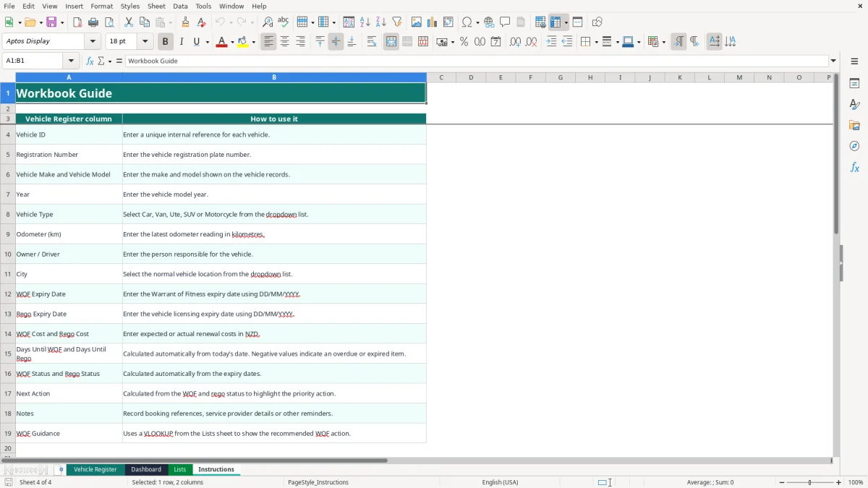The width and height of the screenshot is (868, 488).
Task: Add a decimal place
Action: pos(516,42)
